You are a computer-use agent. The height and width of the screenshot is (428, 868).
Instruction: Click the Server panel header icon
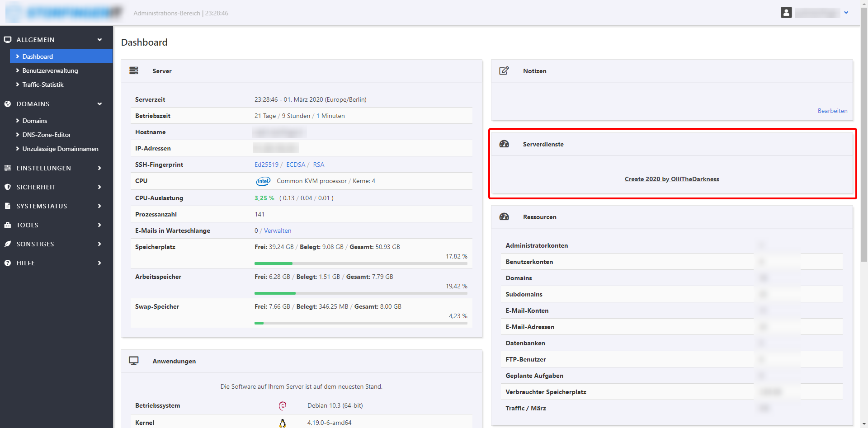click(134, 71)
